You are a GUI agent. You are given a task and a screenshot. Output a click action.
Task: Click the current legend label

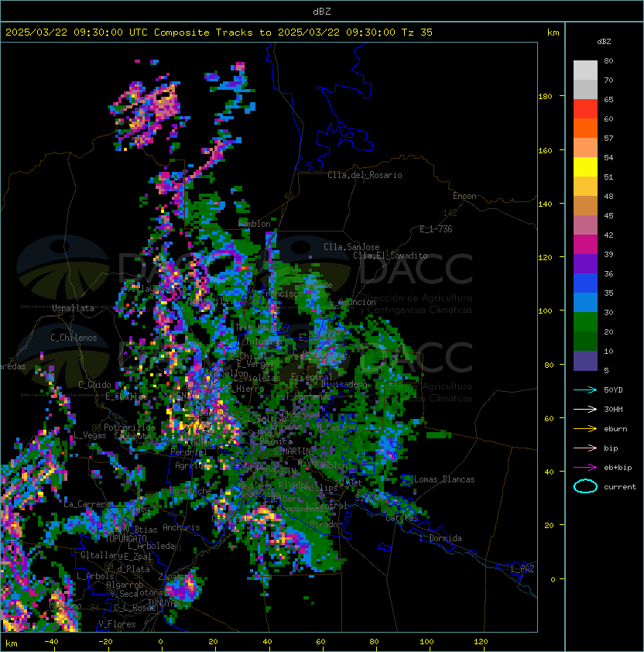click(620, 486)
